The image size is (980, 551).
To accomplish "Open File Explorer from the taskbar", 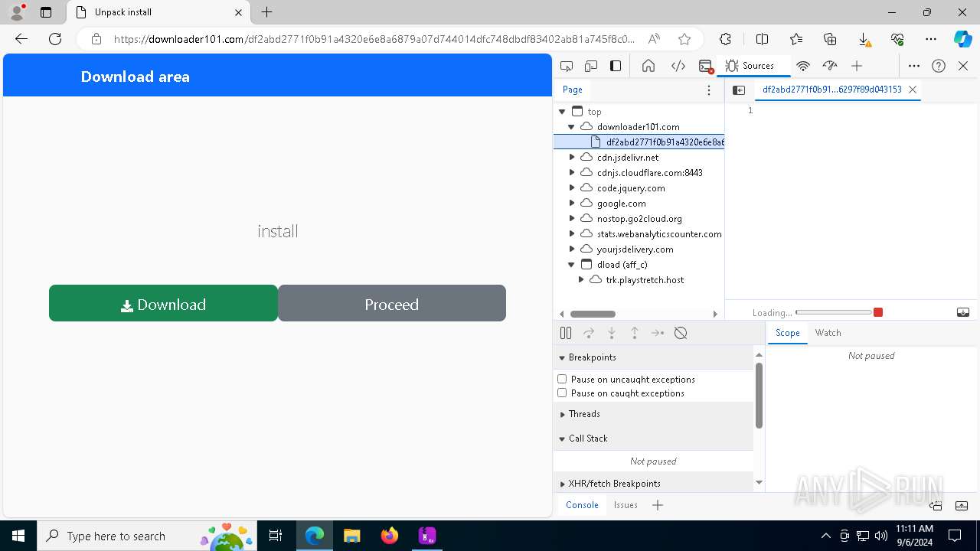I will pos(352,536).
